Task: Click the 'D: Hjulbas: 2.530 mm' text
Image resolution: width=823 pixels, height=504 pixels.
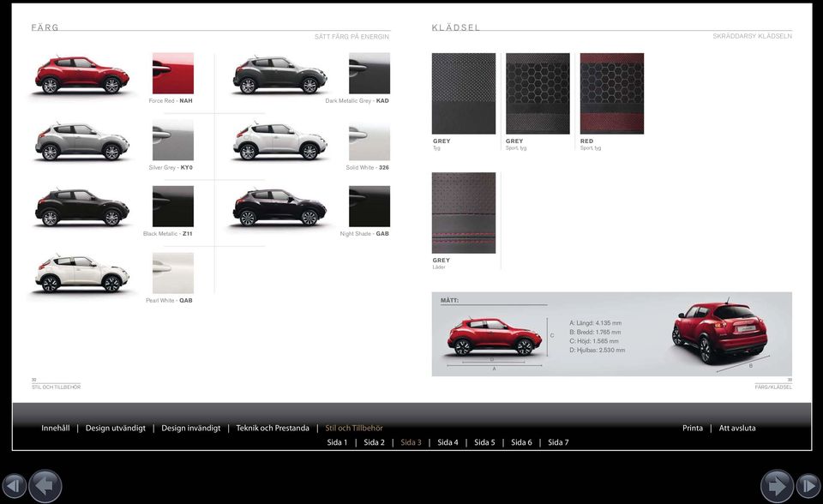Action: click(598, 351)
